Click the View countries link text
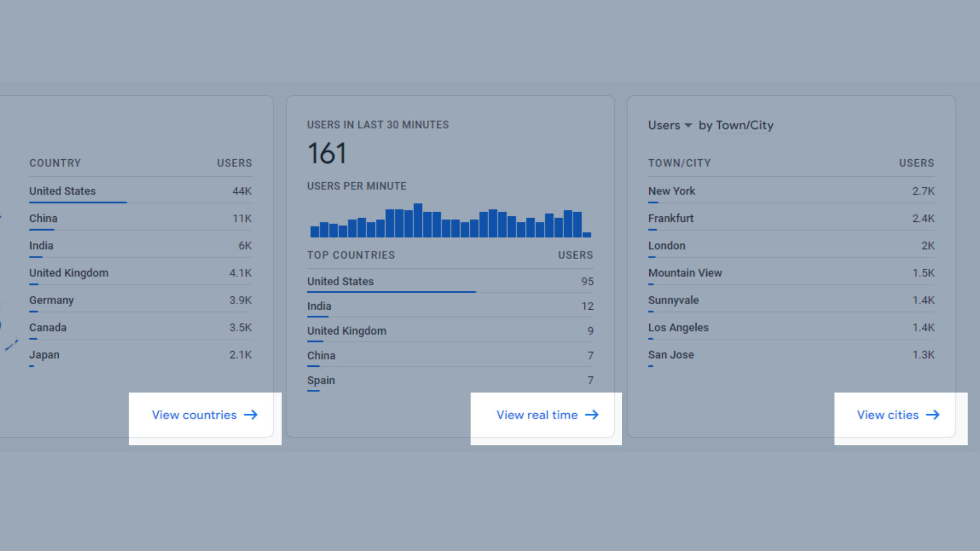This screenshot has width=980, height=551. pos(194,415)
